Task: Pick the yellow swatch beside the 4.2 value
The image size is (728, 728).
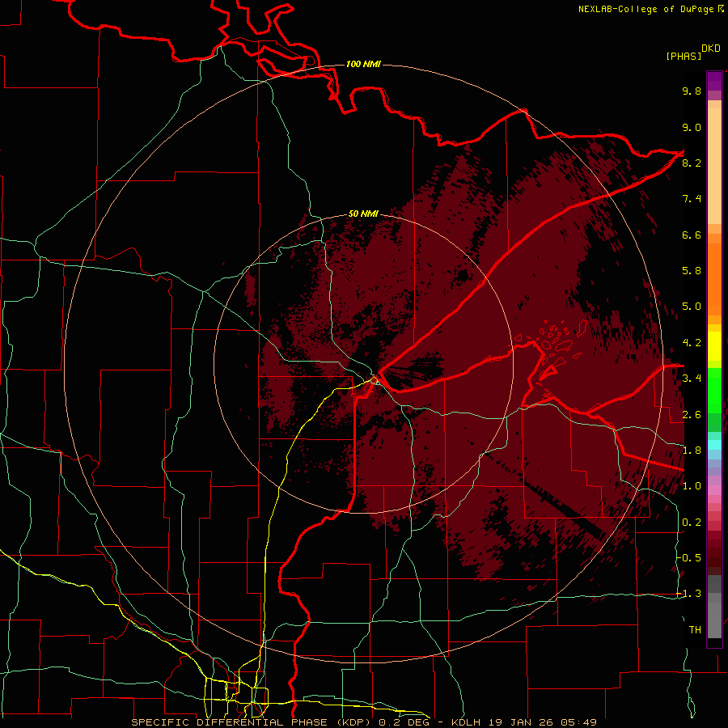Action: coord(714,346)
